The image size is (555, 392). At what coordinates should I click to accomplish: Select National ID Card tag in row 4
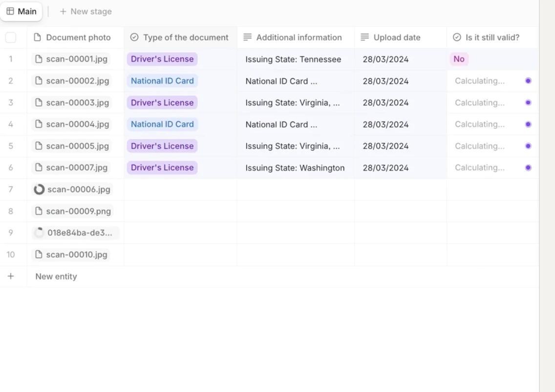tap(162, 124)
